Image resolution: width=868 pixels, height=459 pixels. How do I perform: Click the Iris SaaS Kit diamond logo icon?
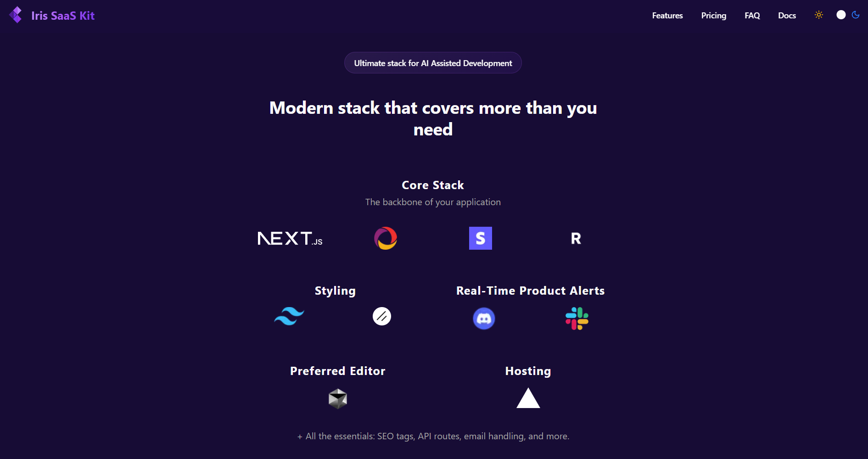pyautogui.click(x=16, y=15)
